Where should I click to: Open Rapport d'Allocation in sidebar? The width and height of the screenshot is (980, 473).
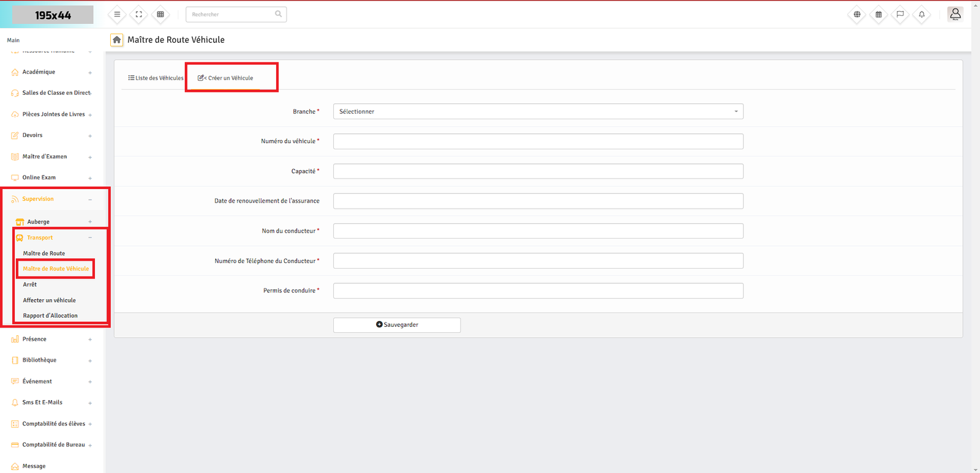pyautogui.click(x=50, y=316)
